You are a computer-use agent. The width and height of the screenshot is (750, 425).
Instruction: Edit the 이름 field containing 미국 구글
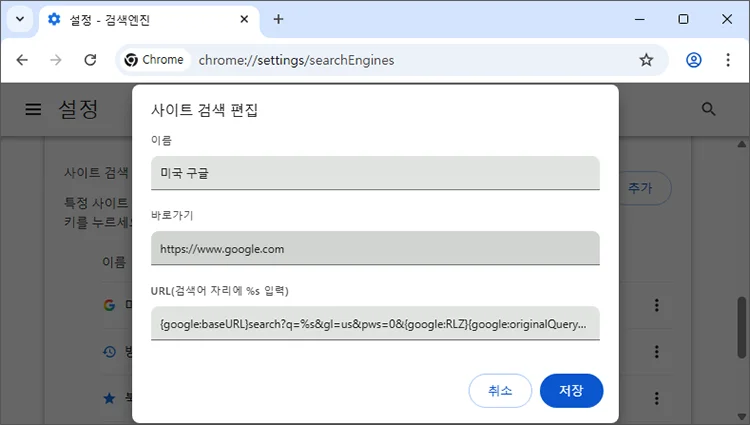pos(375,173)
